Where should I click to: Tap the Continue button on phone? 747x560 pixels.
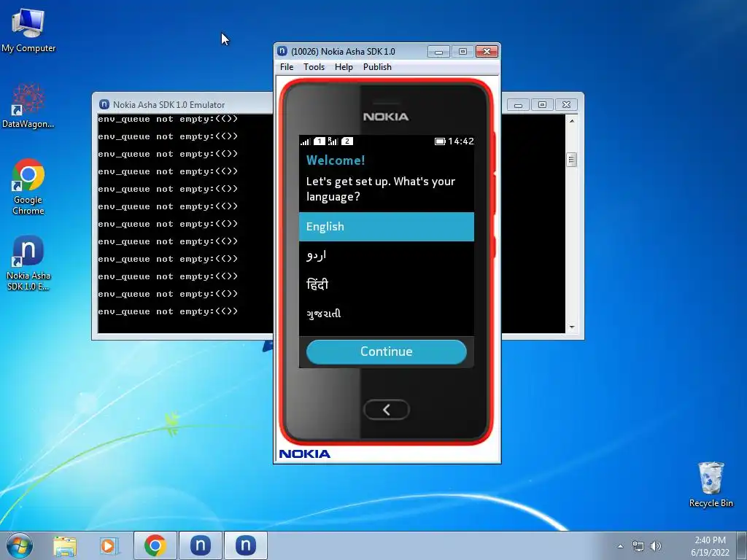[387, 351]
